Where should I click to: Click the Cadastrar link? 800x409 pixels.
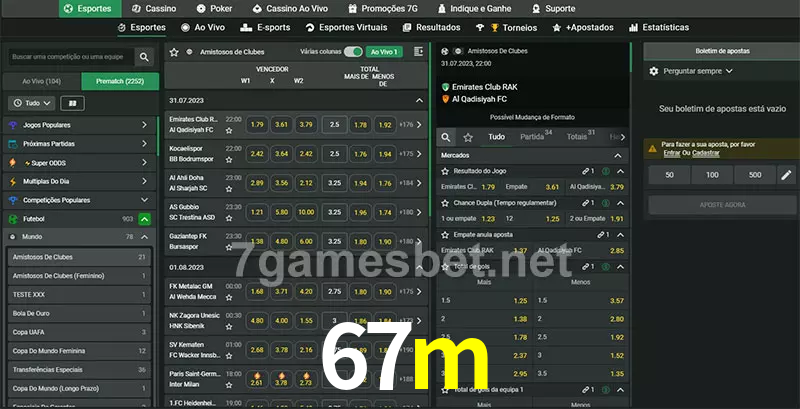pos(705,153)
